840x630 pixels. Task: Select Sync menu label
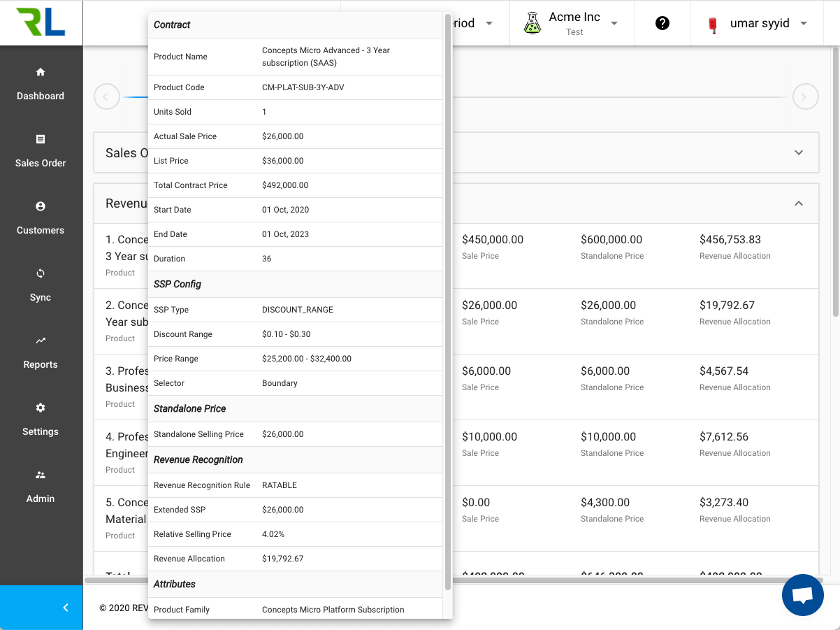(41, 297)
